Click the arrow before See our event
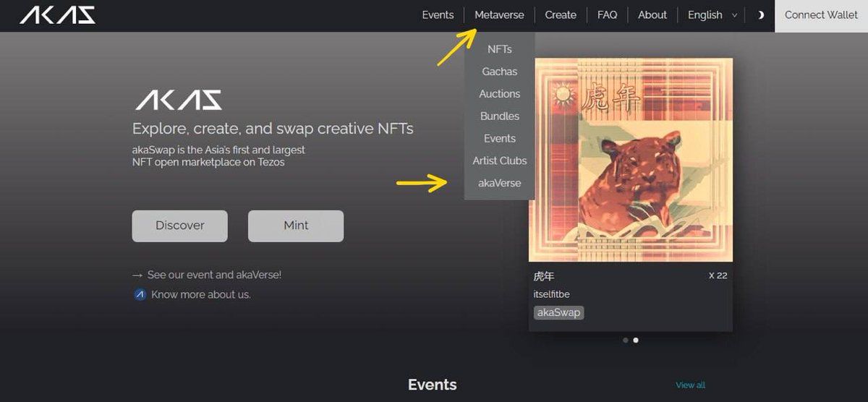This screenshot has width=868, height=402. click(x=137, y=275)
